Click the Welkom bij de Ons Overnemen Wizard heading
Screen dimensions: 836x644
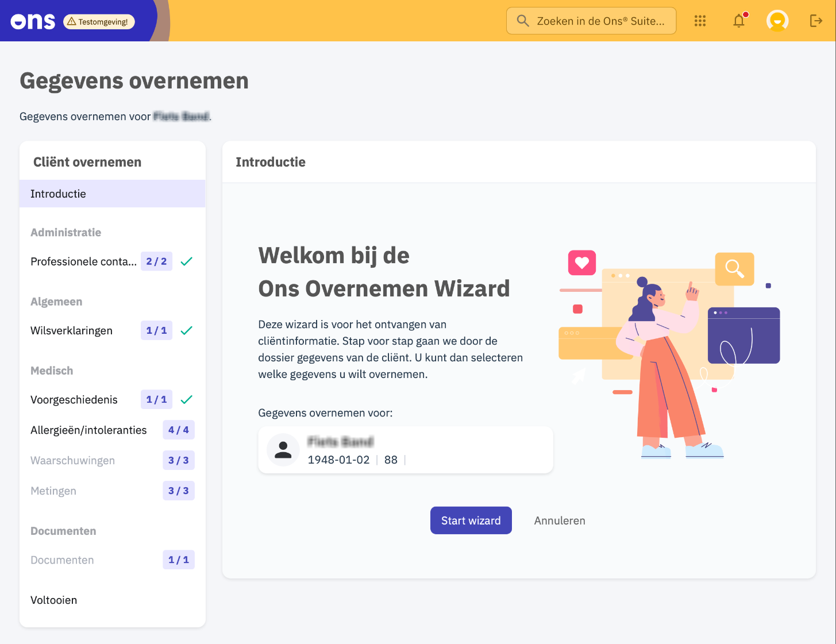(x=384, y=272)
